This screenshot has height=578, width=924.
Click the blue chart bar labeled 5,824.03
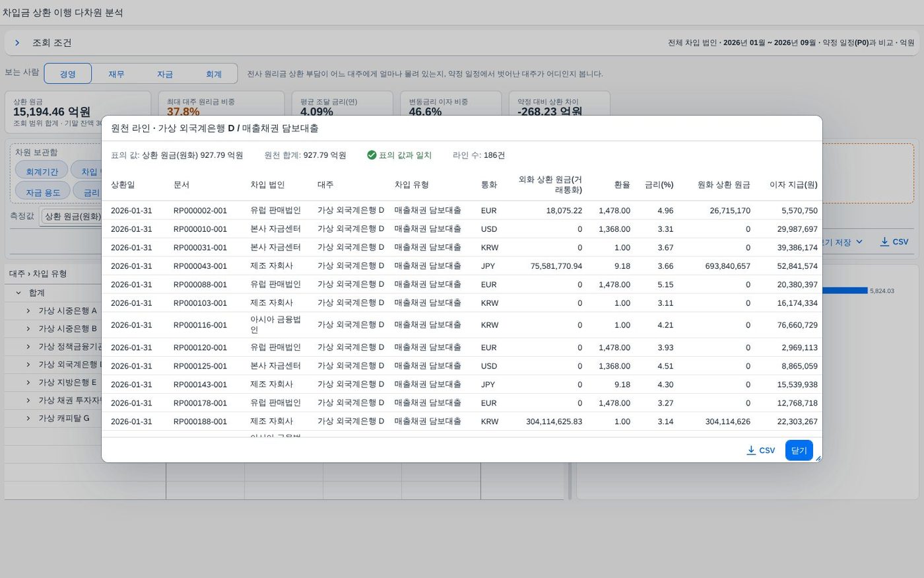click(845, 291)
